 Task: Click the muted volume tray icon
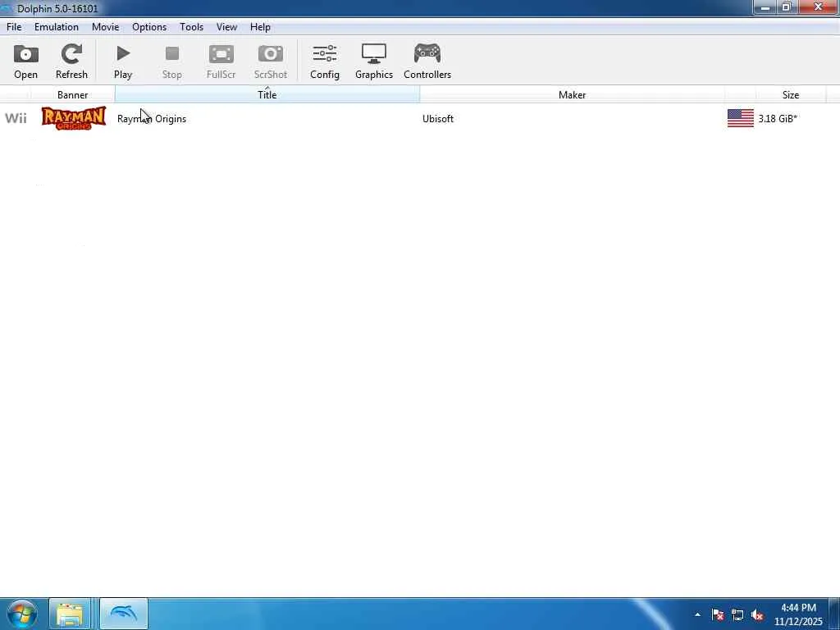757,614
